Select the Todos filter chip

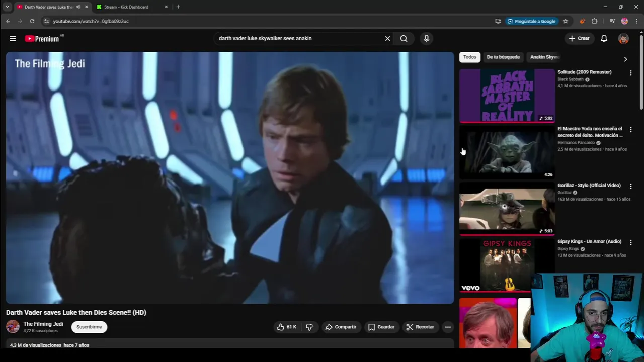[x=469, y=57]
